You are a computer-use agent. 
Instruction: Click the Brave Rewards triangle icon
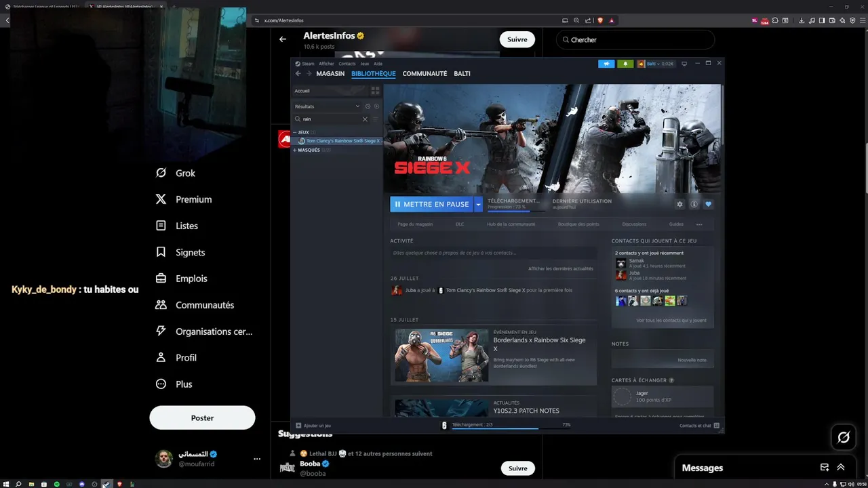tap(612, 20)
